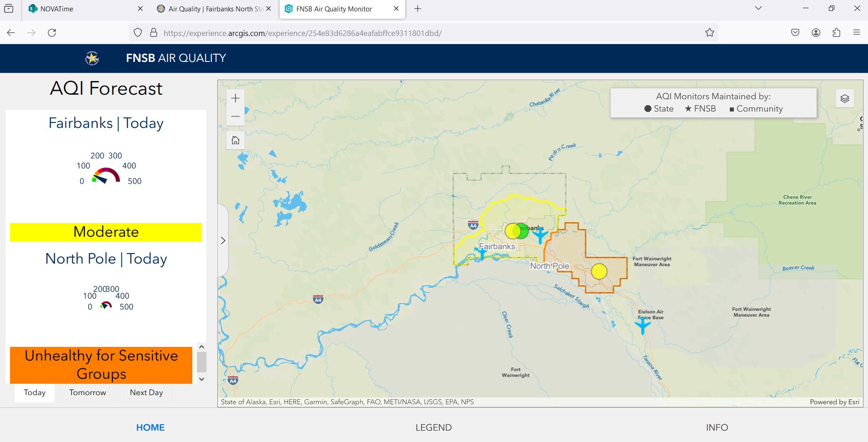Click the FNSB star legend entry
Image resolution: width=868 pixels, height=442 pixels.
coord(700,109)
